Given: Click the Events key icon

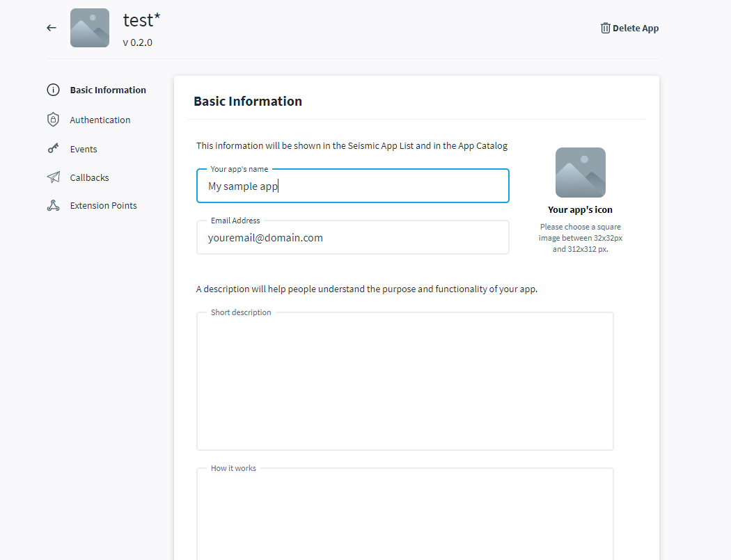Looking at the screenshot, I should pos(53,149).
